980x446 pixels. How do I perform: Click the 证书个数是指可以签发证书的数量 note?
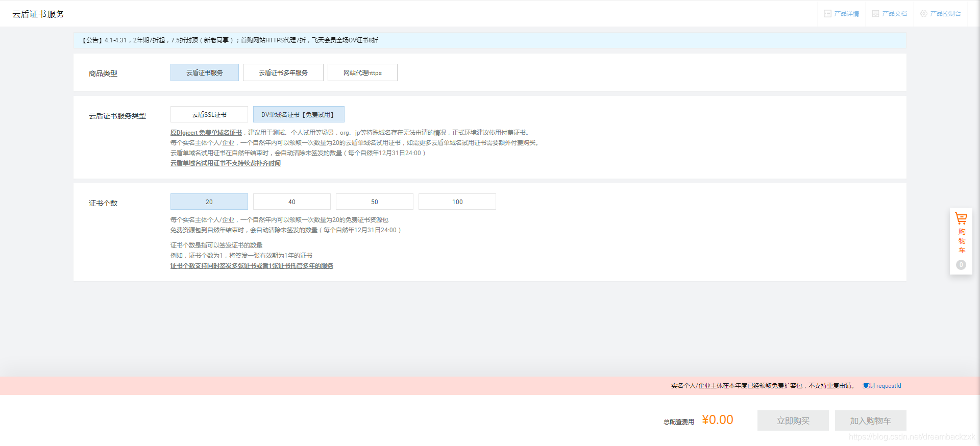(x=216, y=245)
